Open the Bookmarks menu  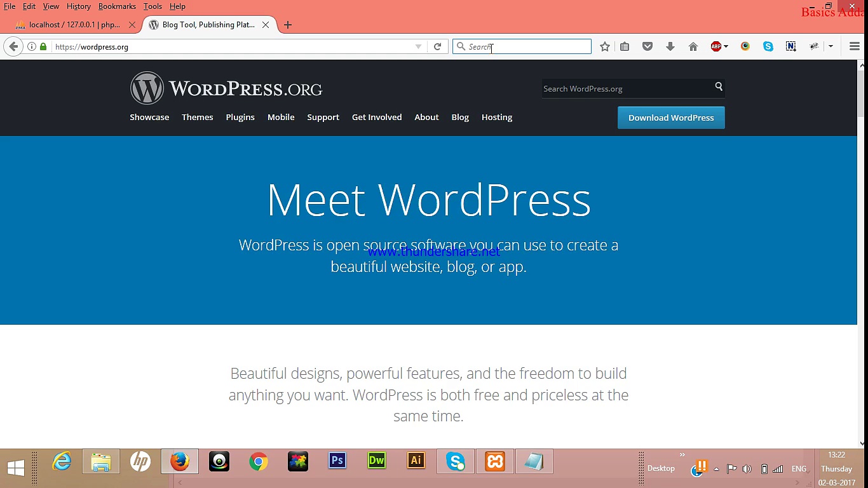(x=117, y=6)
